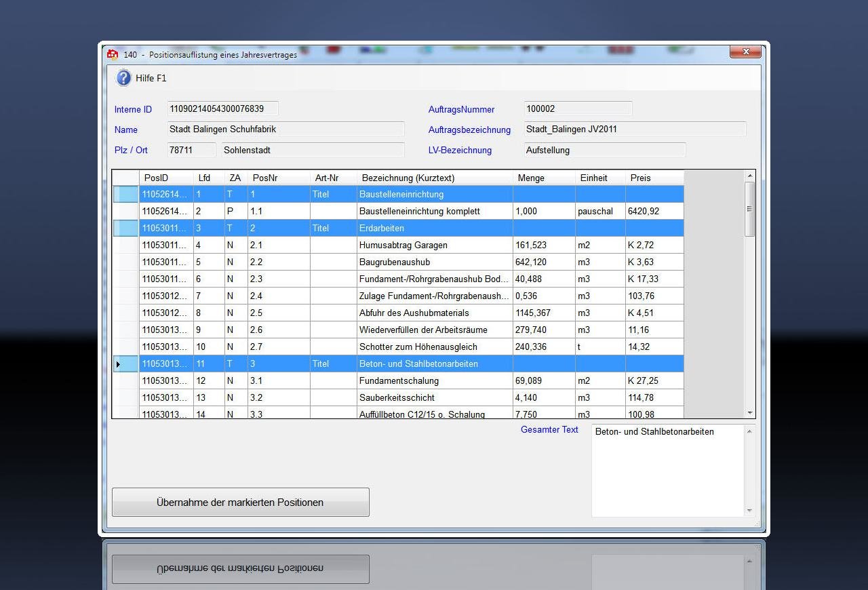Close the Positionsauflistung window
The height and width of the screenshot is (590, 868).
click(745, 52)
